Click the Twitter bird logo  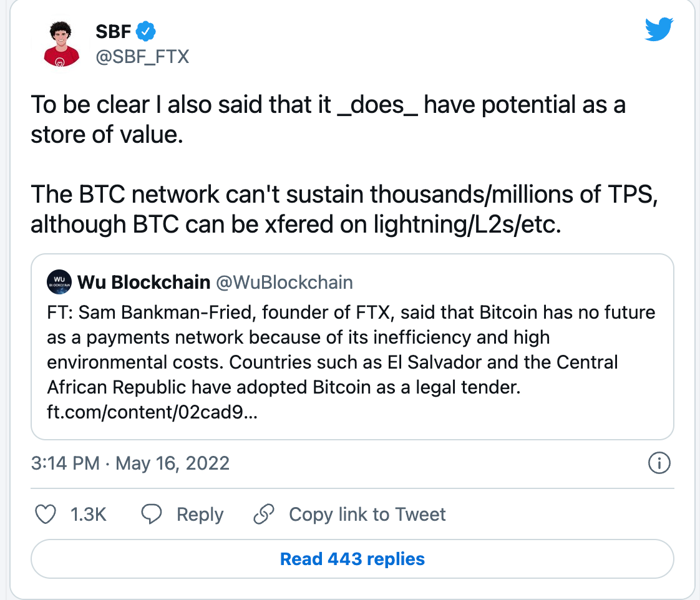click(x=658, y=29)
